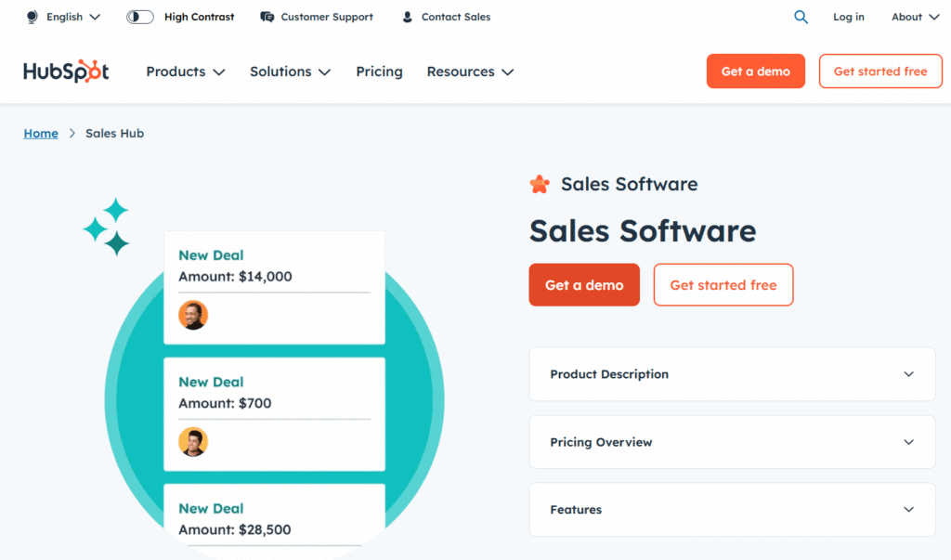Toggle the High Contrast switch
Screen dimensions: 951x560
tap(140, 17)
